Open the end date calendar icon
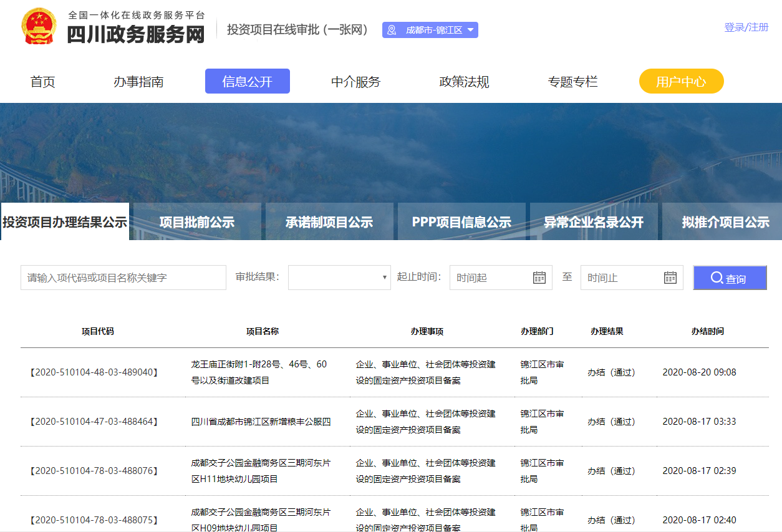 (x=670, y=278)
